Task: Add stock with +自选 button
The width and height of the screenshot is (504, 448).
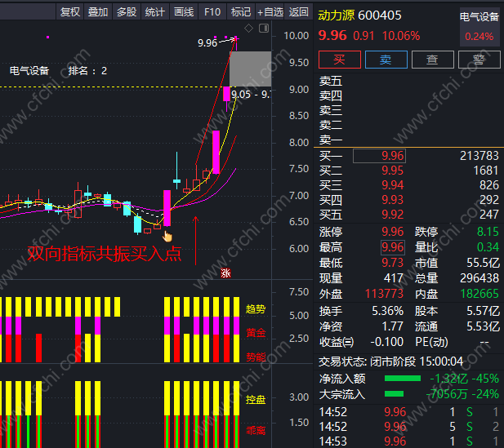Action: (270, 12)
